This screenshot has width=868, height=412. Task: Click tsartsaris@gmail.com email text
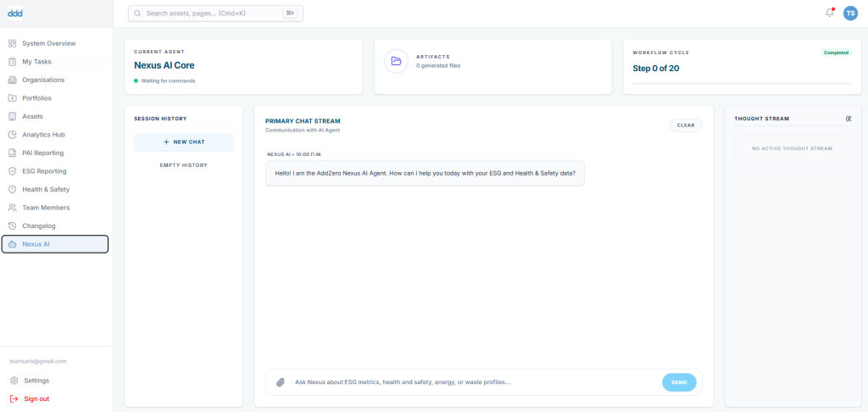pos(38,361)
